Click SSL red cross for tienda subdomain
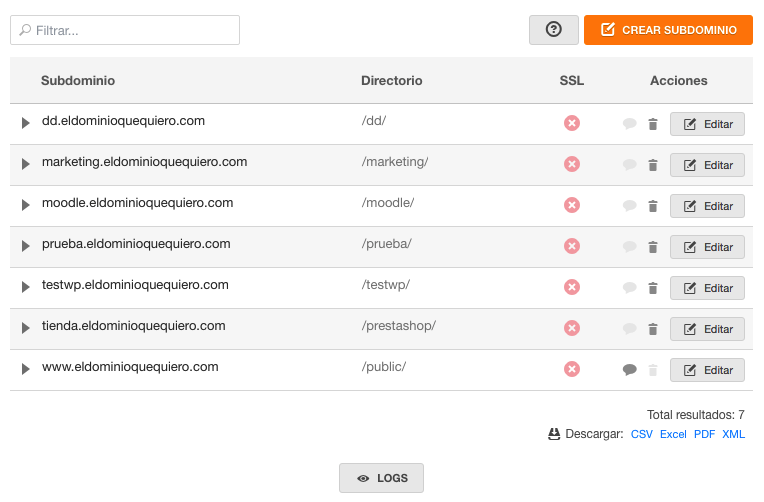 click(572, 328)
